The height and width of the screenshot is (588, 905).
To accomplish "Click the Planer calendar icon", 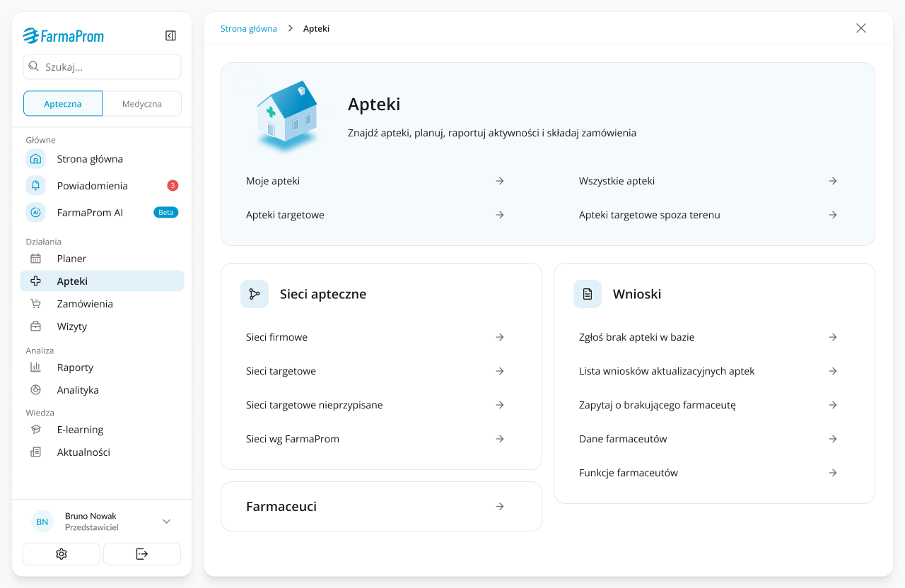I will (x=35, y=259).
